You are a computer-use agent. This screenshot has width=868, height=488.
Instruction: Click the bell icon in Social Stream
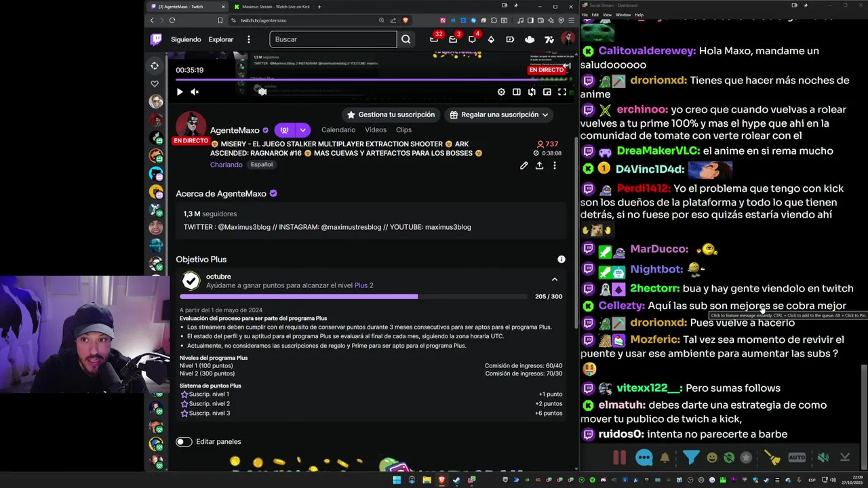665,457
